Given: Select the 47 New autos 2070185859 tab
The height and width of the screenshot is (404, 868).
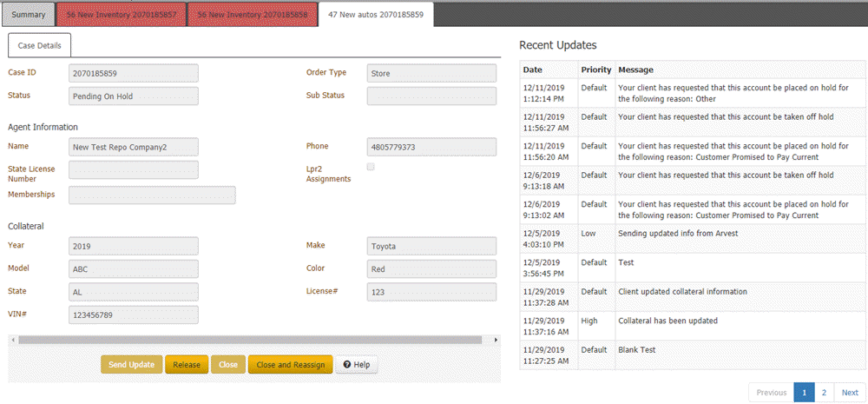Looking at the screenshot, I should (376, 15).
